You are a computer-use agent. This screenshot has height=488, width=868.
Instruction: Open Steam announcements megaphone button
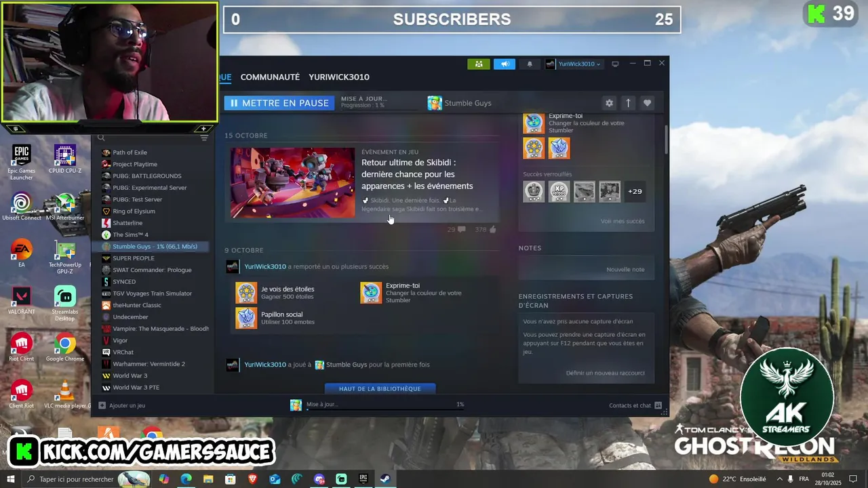tap(504, 64)
